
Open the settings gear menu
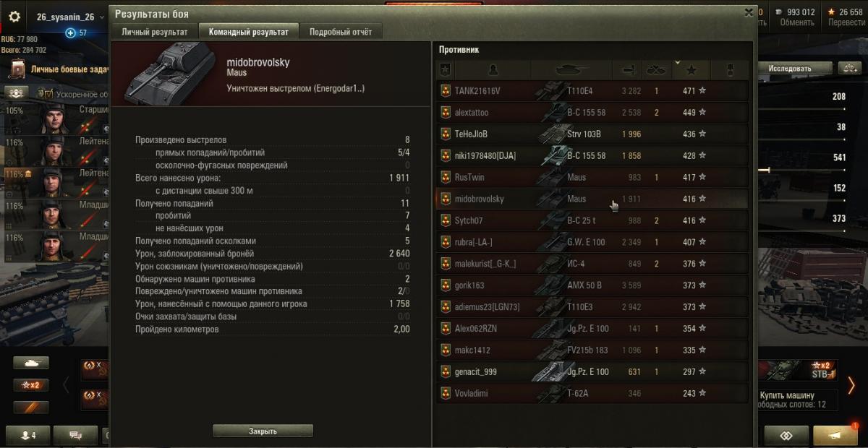[14, 16]
